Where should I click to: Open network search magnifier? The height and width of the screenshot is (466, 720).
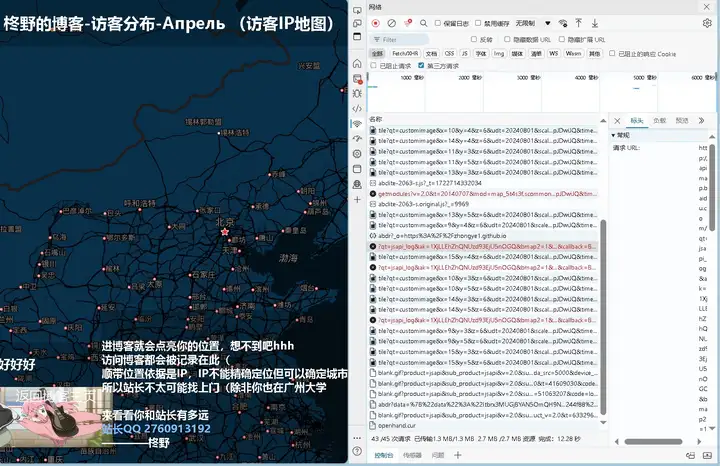pos(423,23)
